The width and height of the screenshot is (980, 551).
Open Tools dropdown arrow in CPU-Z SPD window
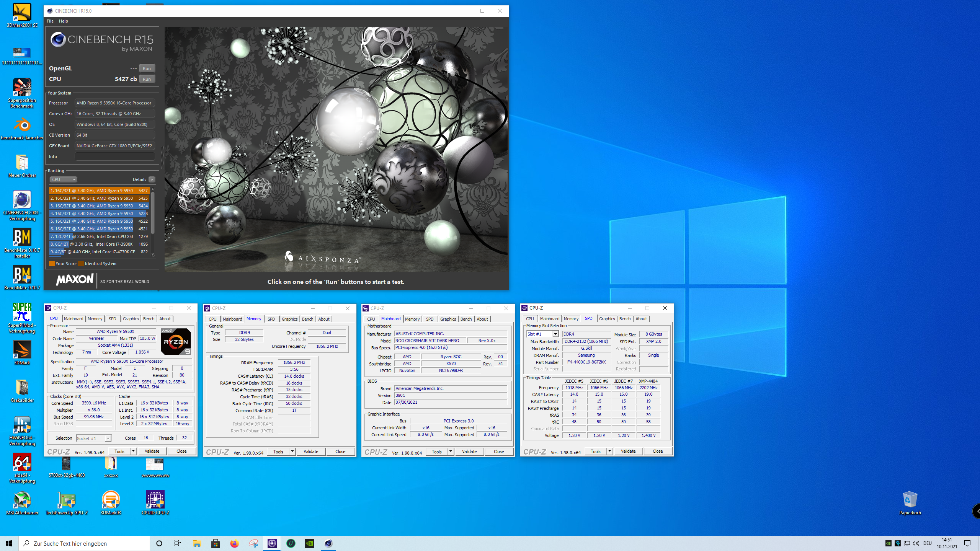click(609, 451)
